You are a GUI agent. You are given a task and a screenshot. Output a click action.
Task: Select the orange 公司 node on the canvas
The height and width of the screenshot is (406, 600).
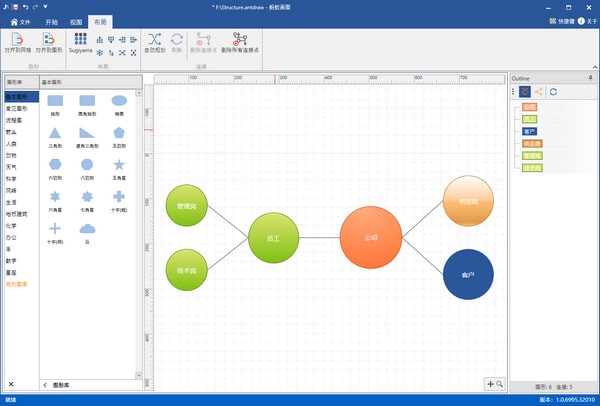tap(371, 238)
